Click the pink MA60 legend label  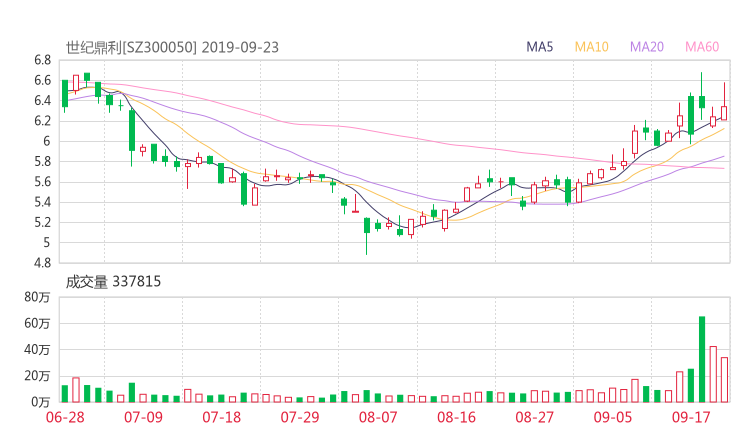(702, 47)
